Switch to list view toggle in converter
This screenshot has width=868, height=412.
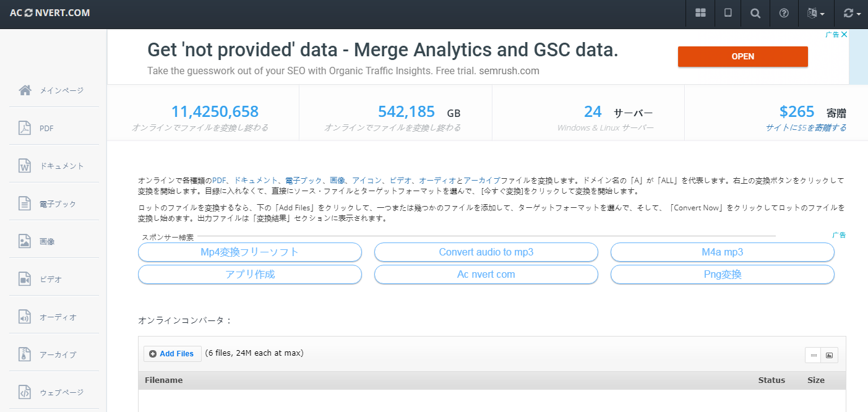[x=813, y=355]
